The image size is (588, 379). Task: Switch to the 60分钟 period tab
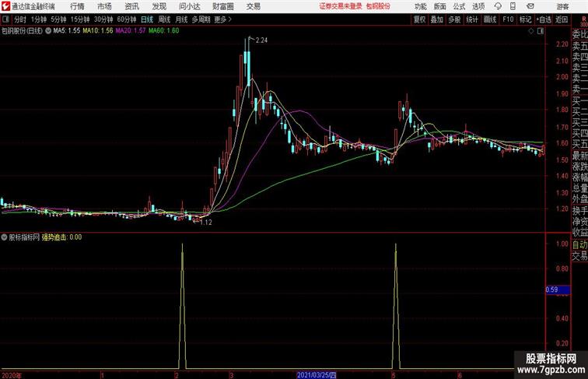pyautogui.click(x=126, y=19)
